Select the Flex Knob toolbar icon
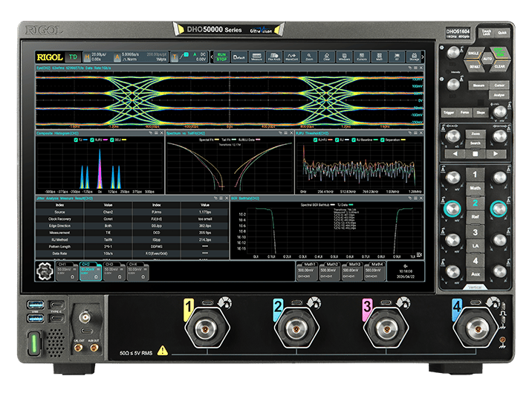The width and height of the screenshot is (532, 402). (274, 56)
